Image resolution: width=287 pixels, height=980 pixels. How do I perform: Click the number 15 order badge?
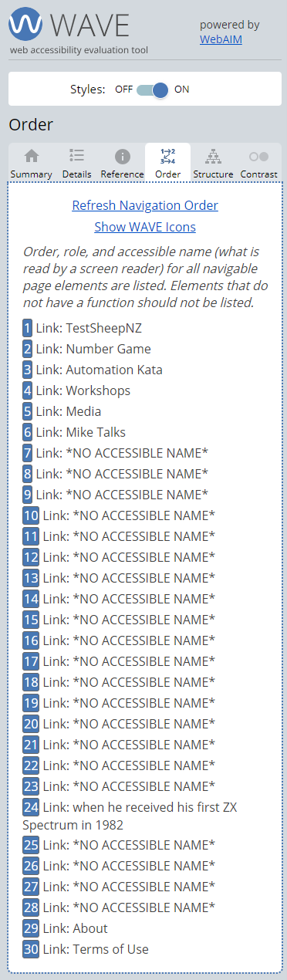point(31,620)
